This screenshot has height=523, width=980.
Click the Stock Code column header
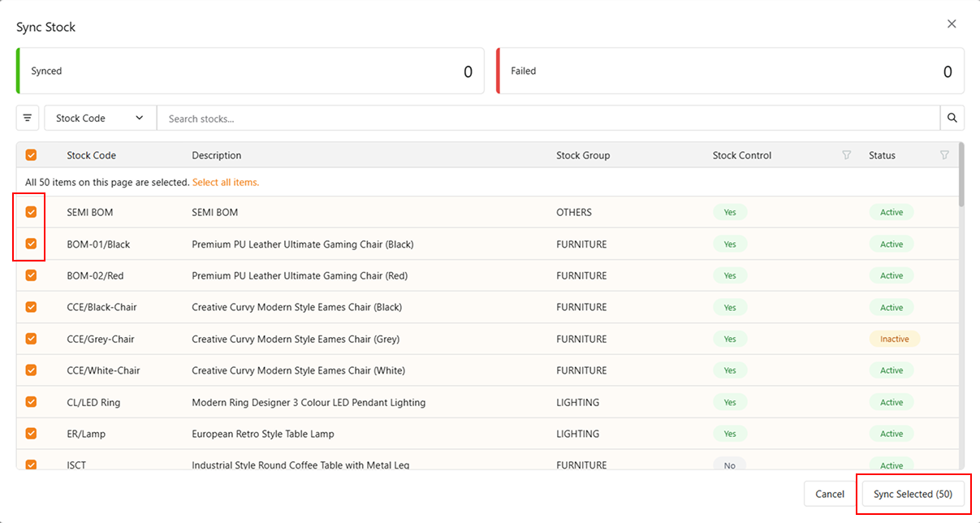[x=92, y=155]
